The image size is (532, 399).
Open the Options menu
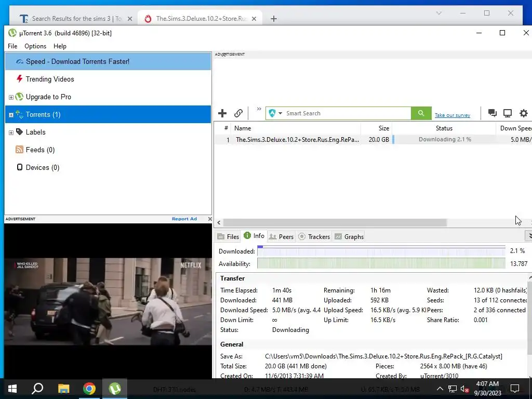(x=35, y=46)
